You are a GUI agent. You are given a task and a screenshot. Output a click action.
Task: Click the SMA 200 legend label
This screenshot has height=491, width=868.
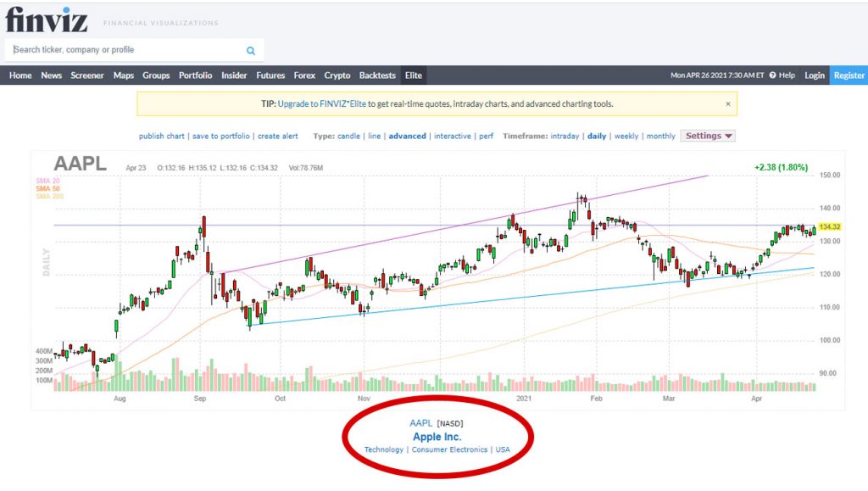tap(50, 197)
